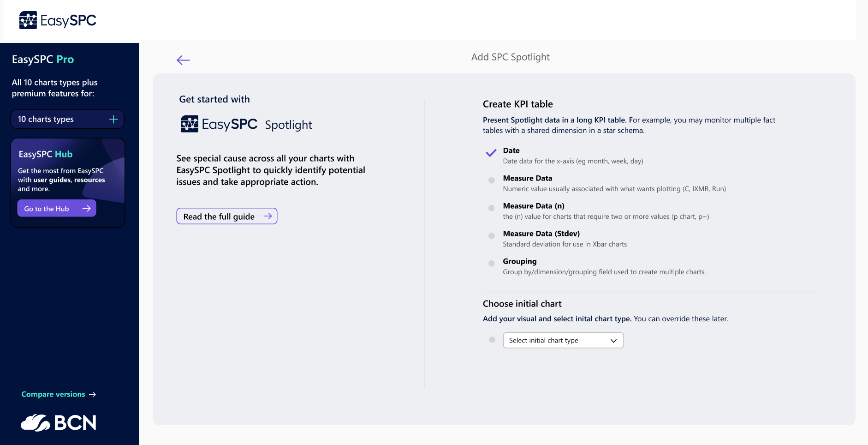Click the Measure Data (n) bullet indicator
The height and width of the screenshot is (445, 868).
pyautogui.click(x=492, y=208)
